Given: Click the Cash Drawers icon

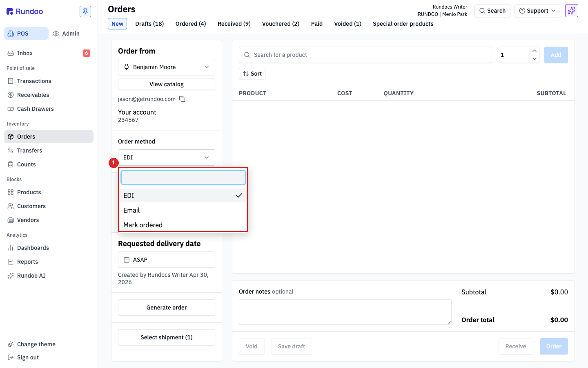Looking at the screenshot, I should coord(11,109).
